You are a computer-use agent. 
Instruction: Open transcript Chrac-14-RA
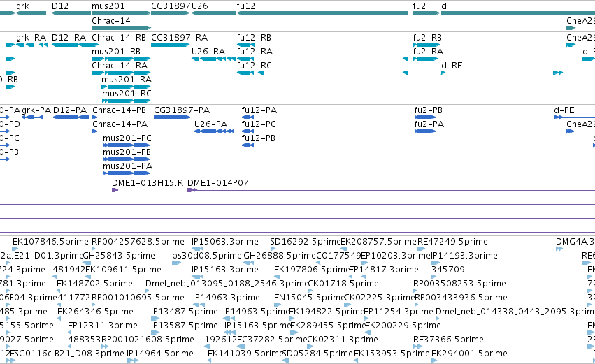pos(120,66)
